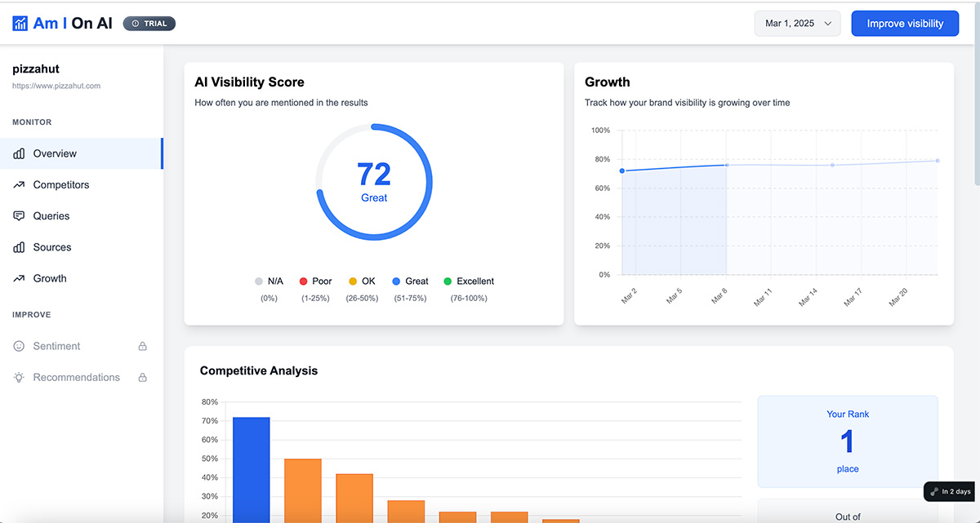The height and width of the screenshot is (523, 980).
Task: Click the (51-75%) range label
Action: [x=411, y=298]
